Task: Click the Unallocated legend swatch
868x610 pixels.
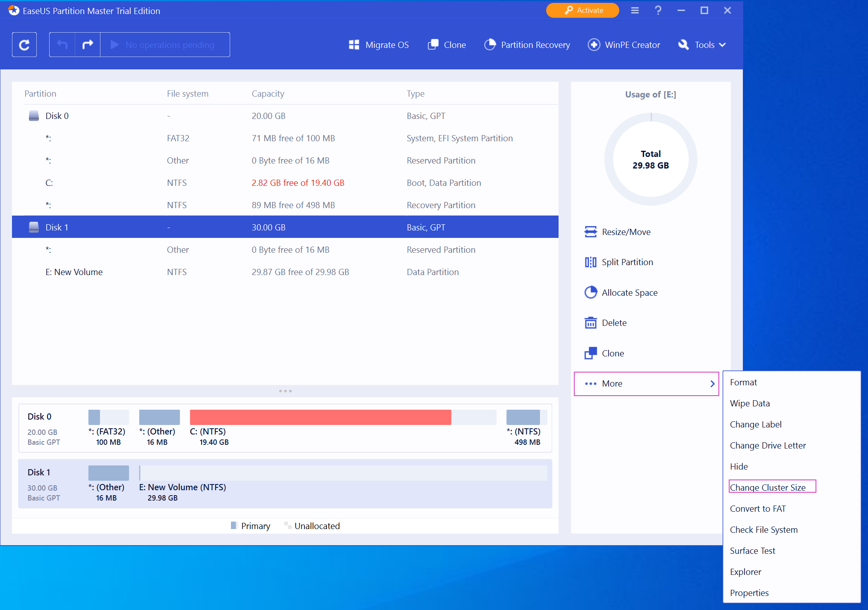Action: 288,525
